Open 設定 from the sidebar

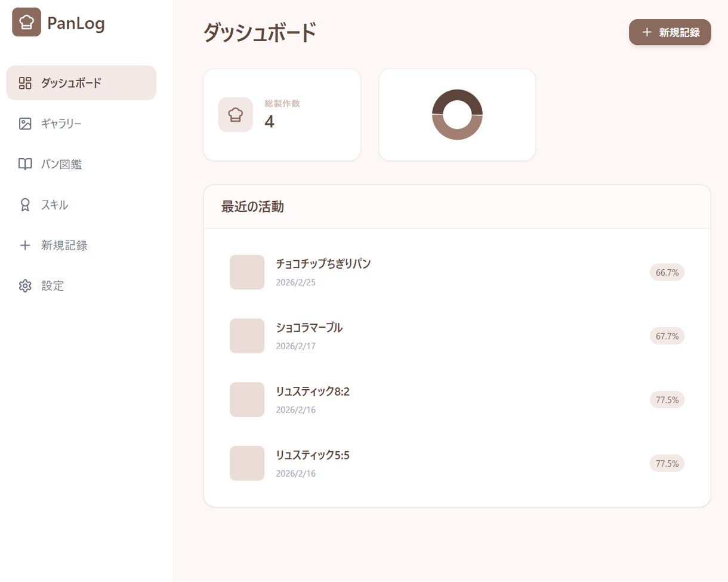coord(81,286)
